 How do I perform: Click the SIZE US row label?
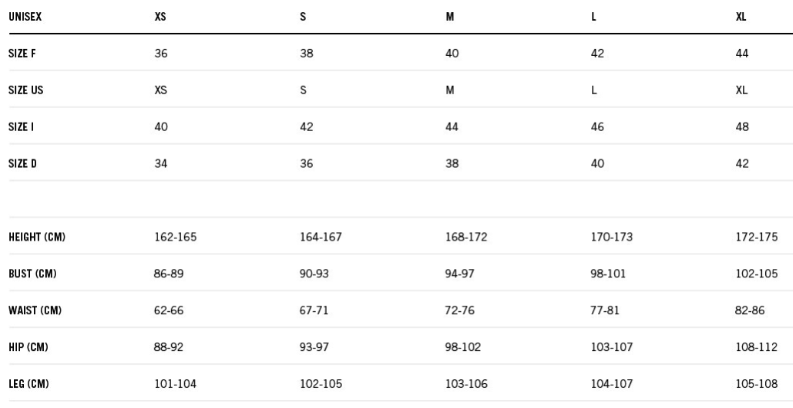tap(26, 90)
